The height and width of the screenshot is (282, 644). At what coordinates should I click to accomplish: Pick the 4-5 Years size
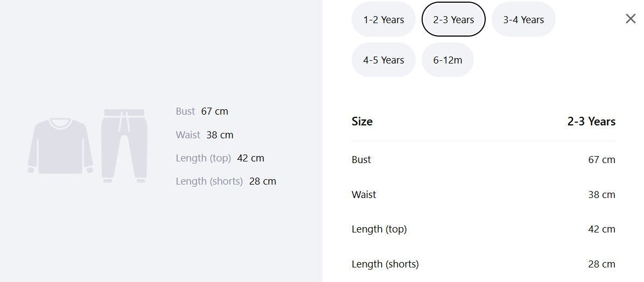click(x=383, y=60)
